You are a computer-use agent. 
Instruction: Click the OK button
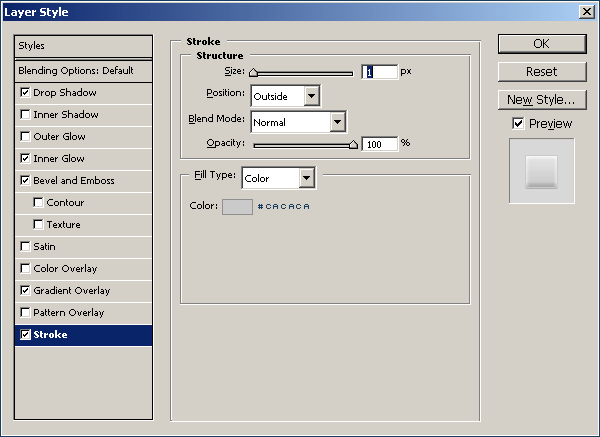click(542, 44)
